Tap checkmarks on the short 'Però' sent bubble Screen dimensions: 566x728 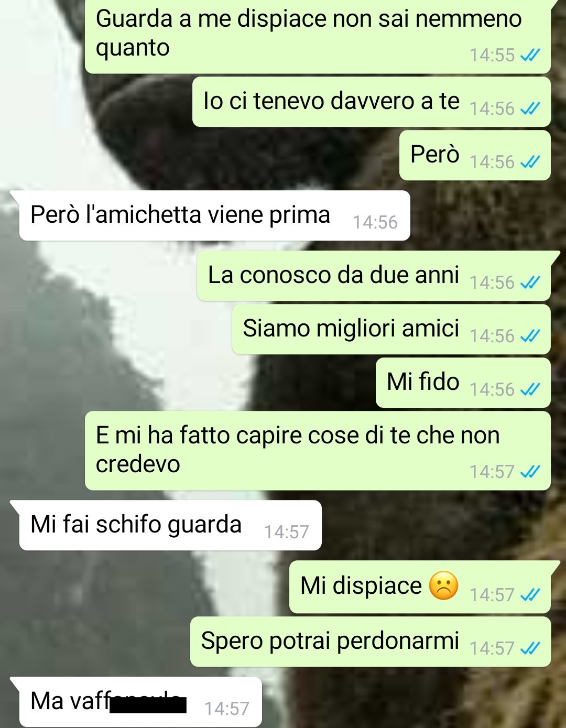[x=530, y=162]
